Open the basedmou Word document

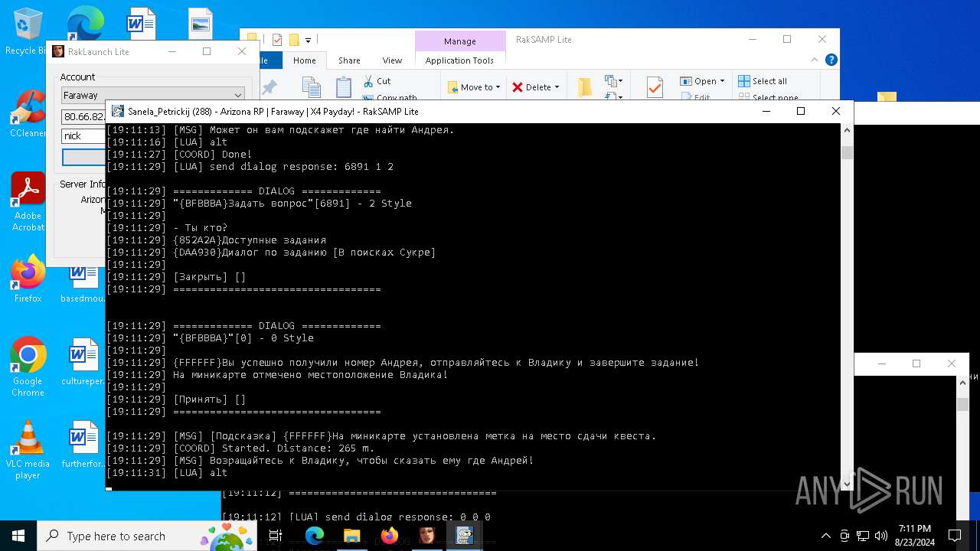tap(82, 285)
